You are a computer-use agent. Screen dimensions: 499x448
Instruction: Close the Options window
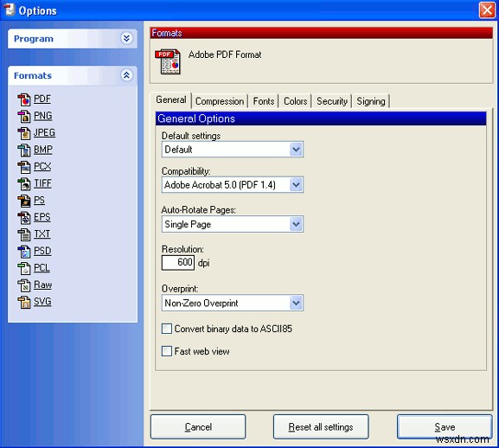(487, 10)
